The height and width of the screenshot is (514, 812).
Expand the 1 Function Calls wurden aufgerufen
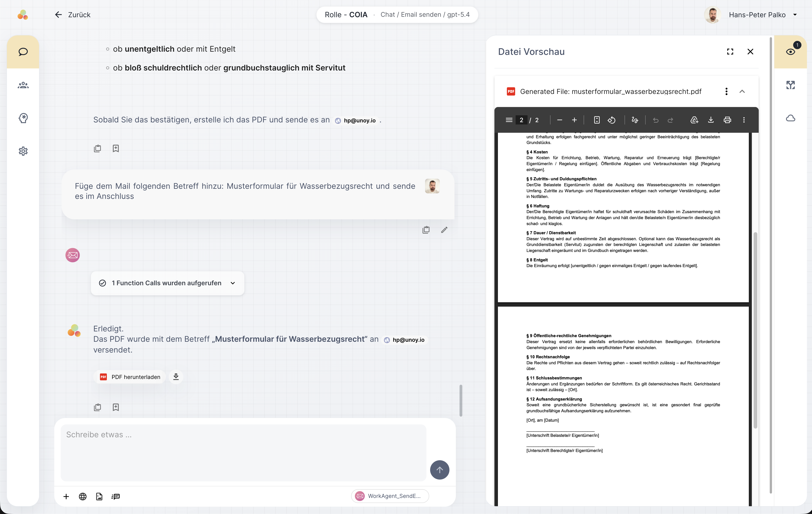[x=167, y=283]
